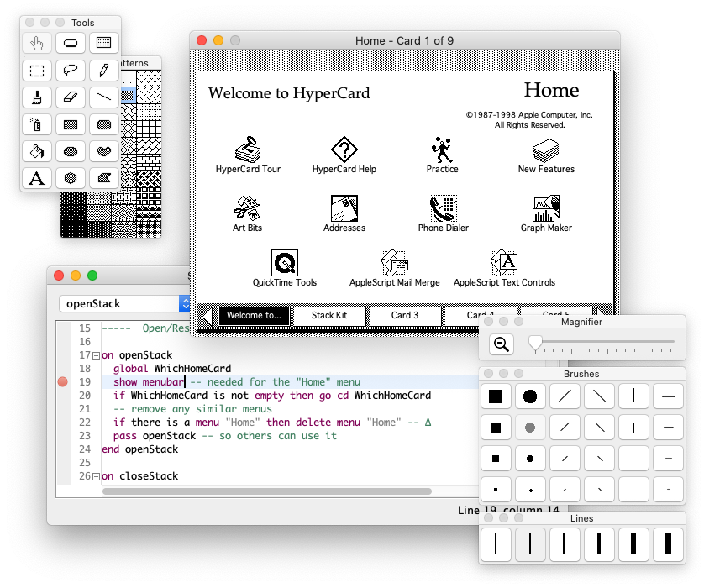Image resolution: width=704 pixels, height=588 pixels.
Task: Choose the thickest line width
Action: (669, 544)
